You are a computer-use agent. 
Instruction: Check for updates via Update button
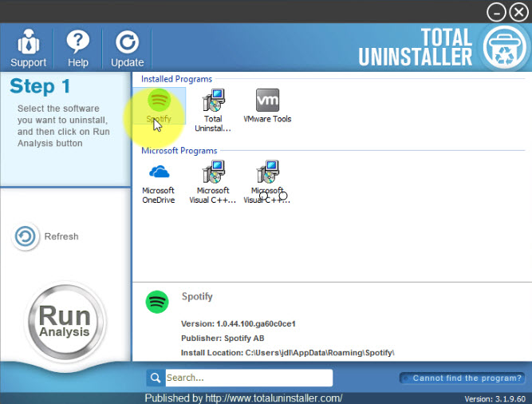coord(128,48)
